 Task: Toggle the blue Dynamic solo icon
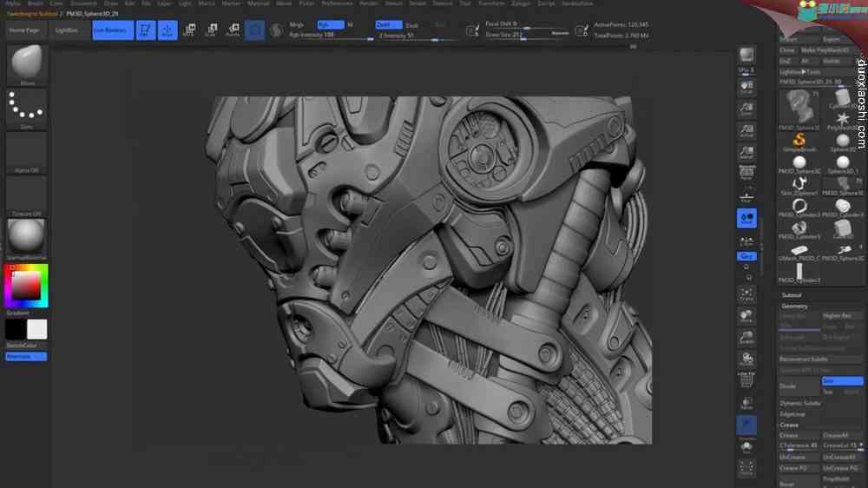tap(746, 425)
